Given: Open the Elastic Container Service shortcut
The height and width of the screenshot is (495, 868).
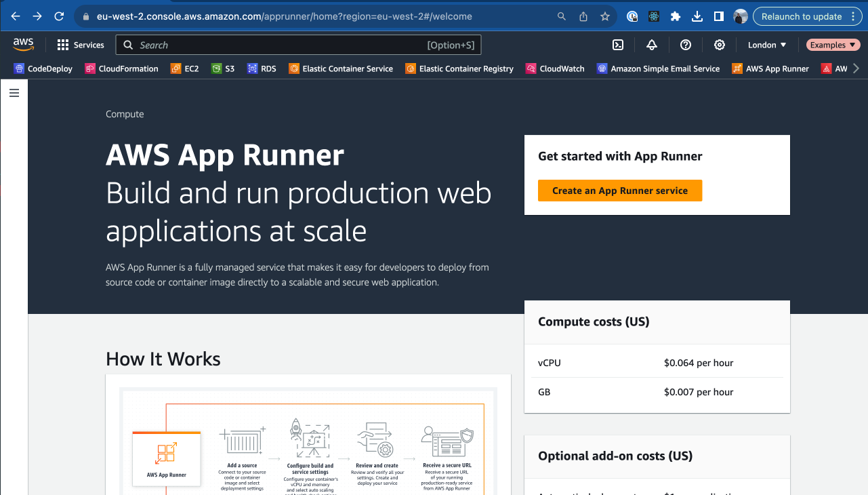Looking at the screenshot, I should pyautogui.click(x=341, y=68).
